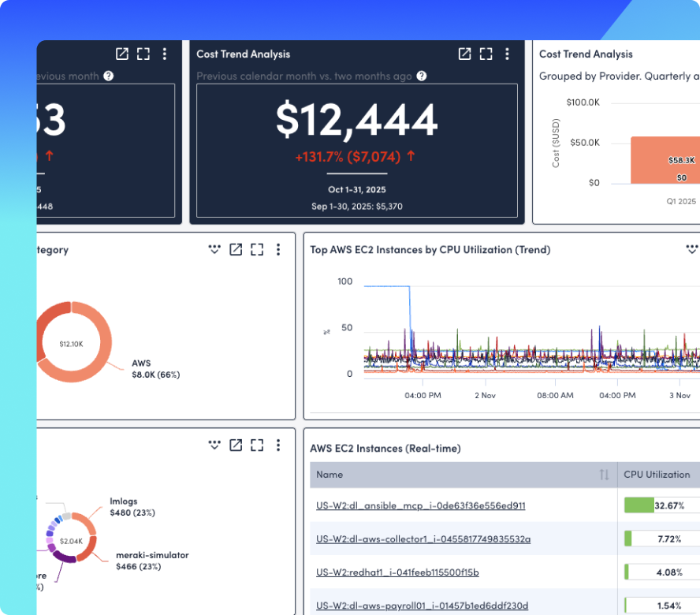The image size is (700, 615).
Task: Expand filter chevrons on AWS donut chart widget
Action: [x=214, y=249]
